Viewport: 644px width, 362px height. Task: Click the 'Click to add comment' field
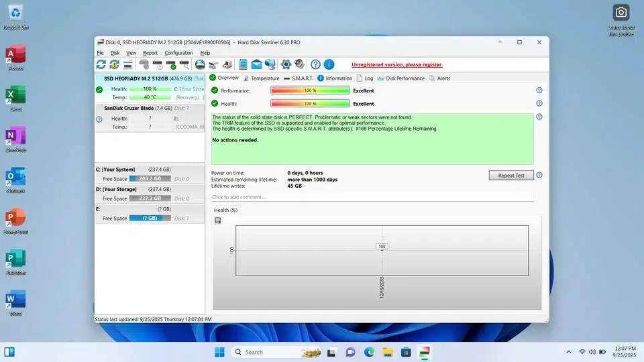click(x=372, y=197)
